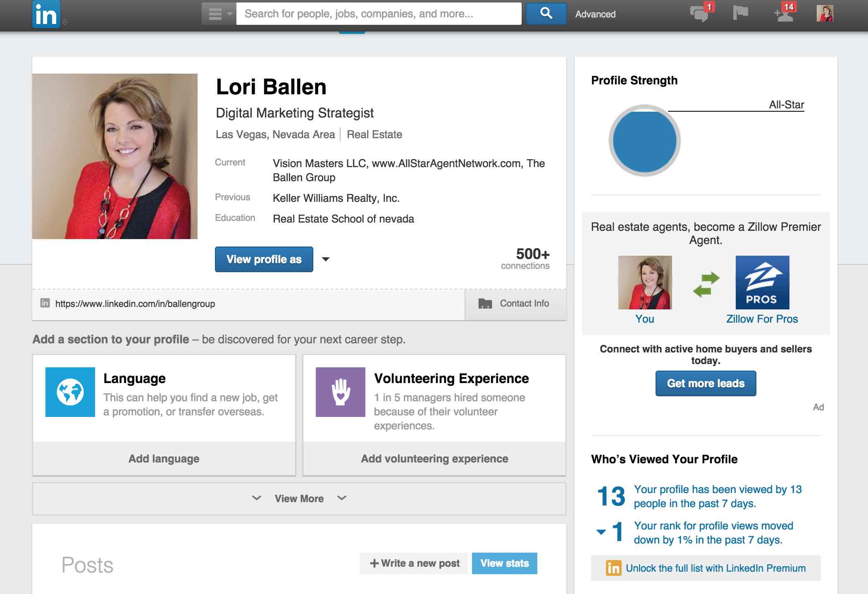
Task: Click the Add language button
Action: pyautogui.click(x=164, y=459)
